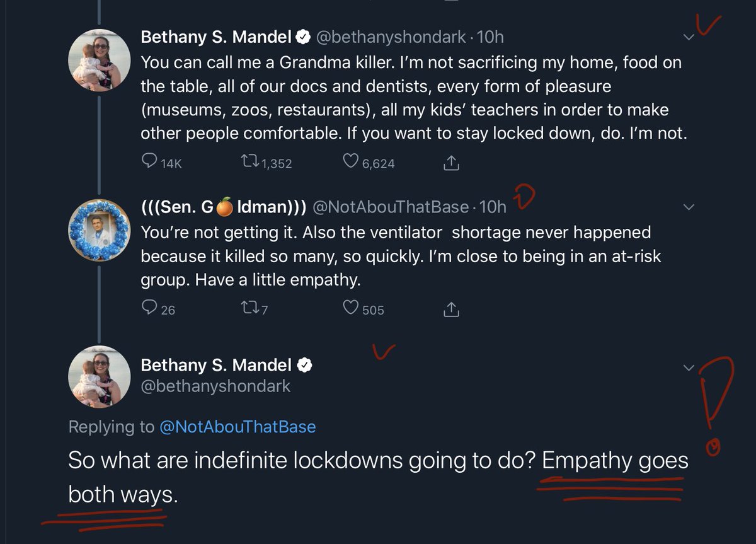The height and width of the screenshot is (544, 756).
Task: Reply to Bethany's Grandma killer tweet
Action: click(149, 162)
